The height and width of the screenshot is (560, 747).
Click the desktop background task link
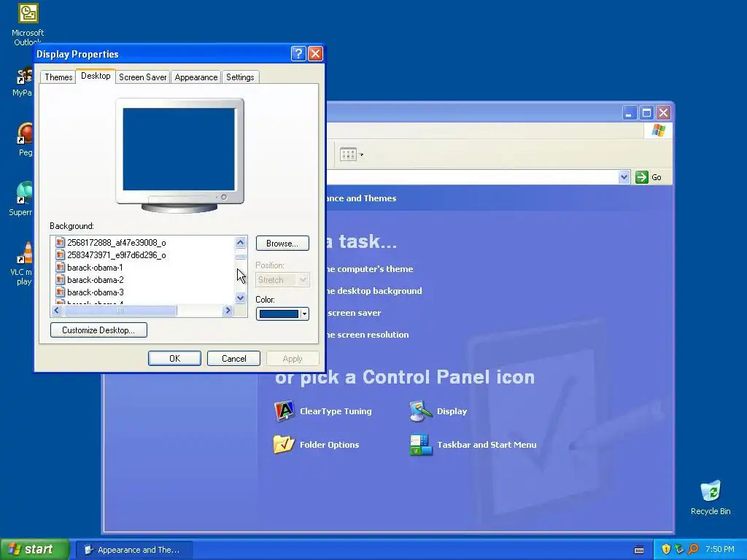(374, 291)
